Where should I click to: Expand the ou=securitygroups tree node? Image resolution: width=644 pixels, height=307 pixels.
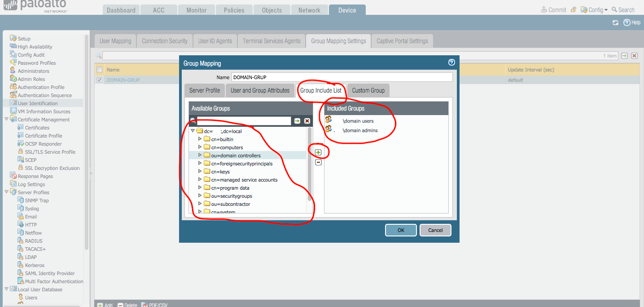(200, 196)
